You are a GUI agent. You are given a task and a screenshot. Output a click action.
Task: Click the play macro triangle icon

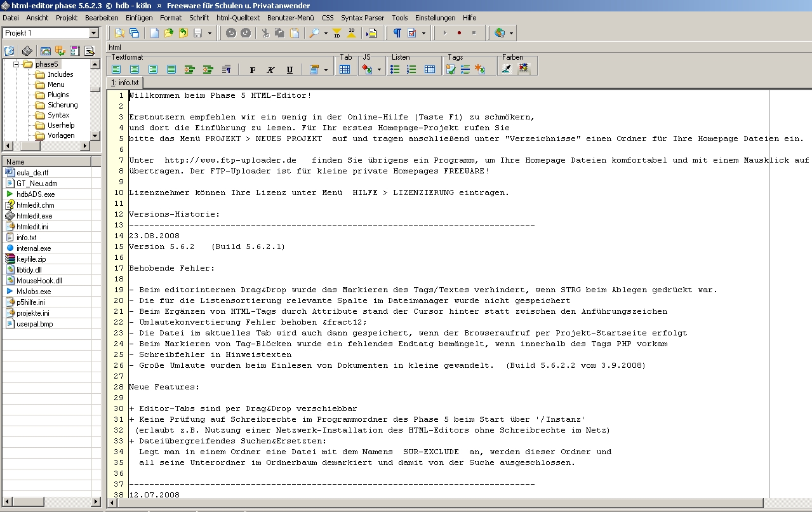pos(444,33)
